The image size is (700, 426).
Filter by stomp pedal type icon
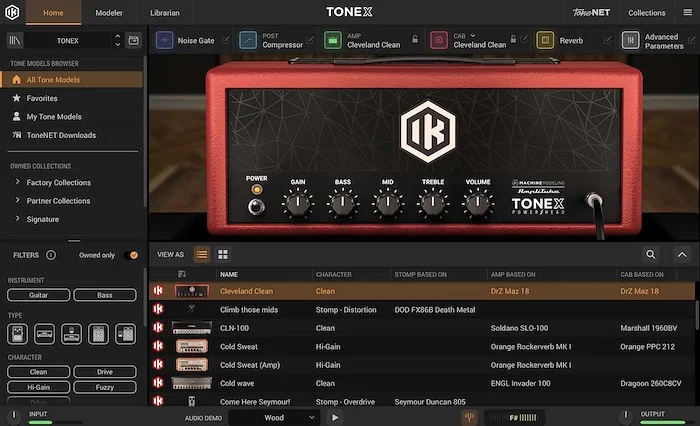coord(17,334)
